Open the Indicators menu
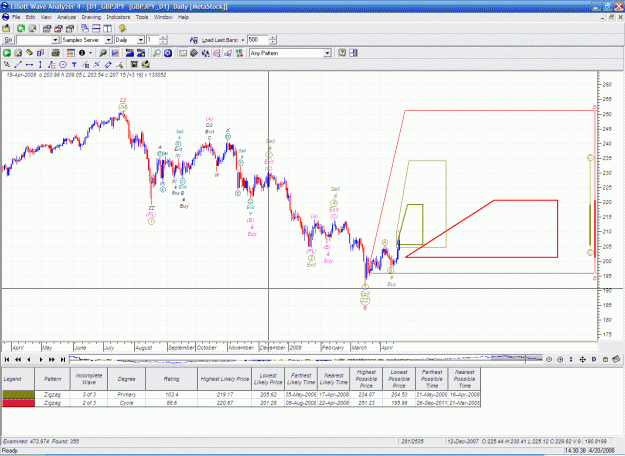 (118, 17)
